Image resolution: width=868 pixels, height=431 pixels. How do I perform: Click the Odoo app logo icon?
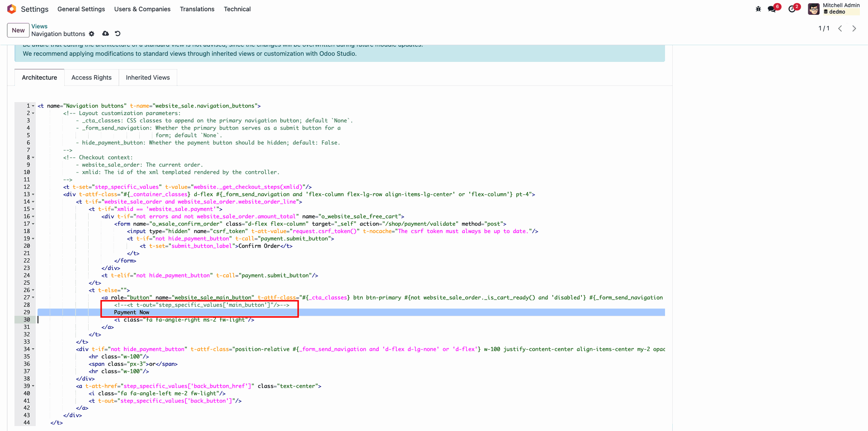point(12,9)
